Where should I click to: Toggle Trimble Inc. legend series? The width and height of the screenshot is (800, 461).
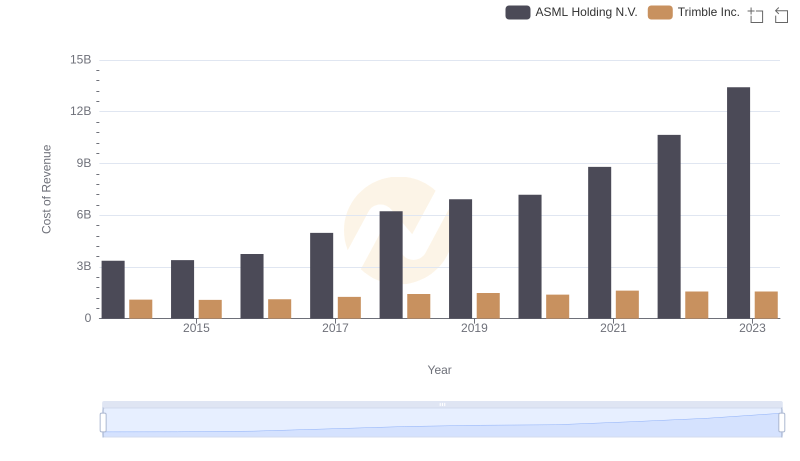pos(694,12)
